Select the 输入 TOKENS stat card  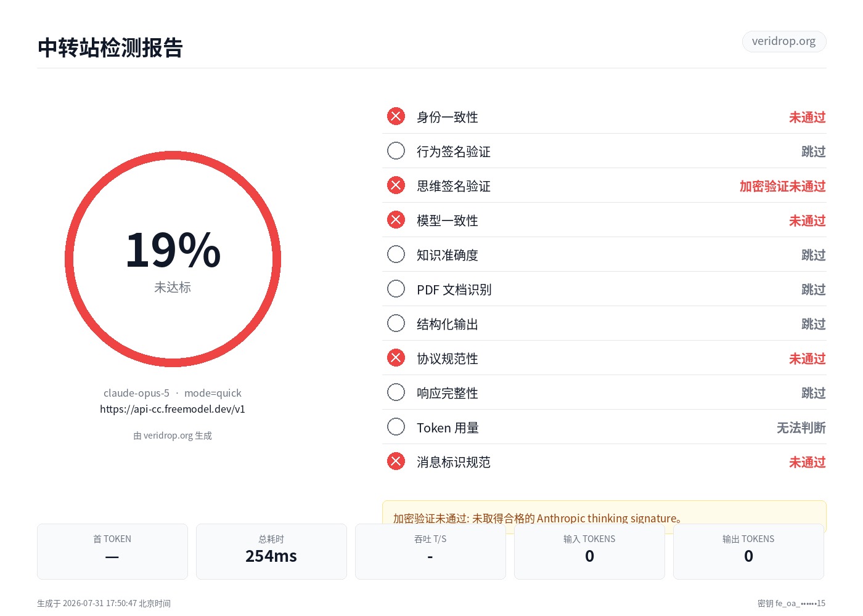pyautogui.click(x=589, y=551)
